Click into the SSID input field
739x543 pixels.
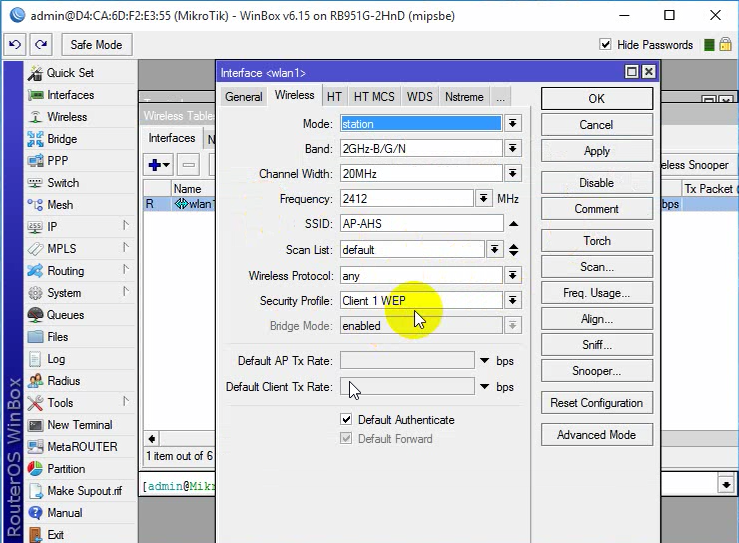point(421,223)
